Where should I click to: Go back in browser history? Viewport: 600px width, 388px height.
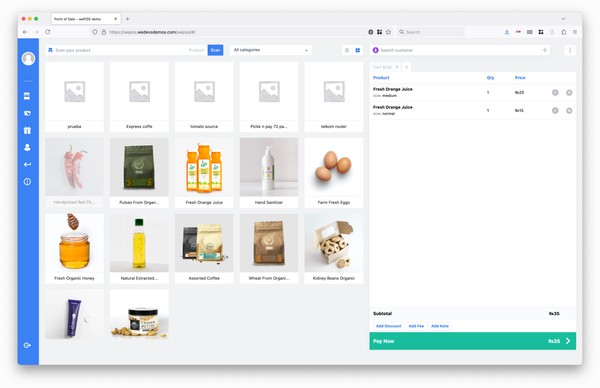tap(25, 32)
